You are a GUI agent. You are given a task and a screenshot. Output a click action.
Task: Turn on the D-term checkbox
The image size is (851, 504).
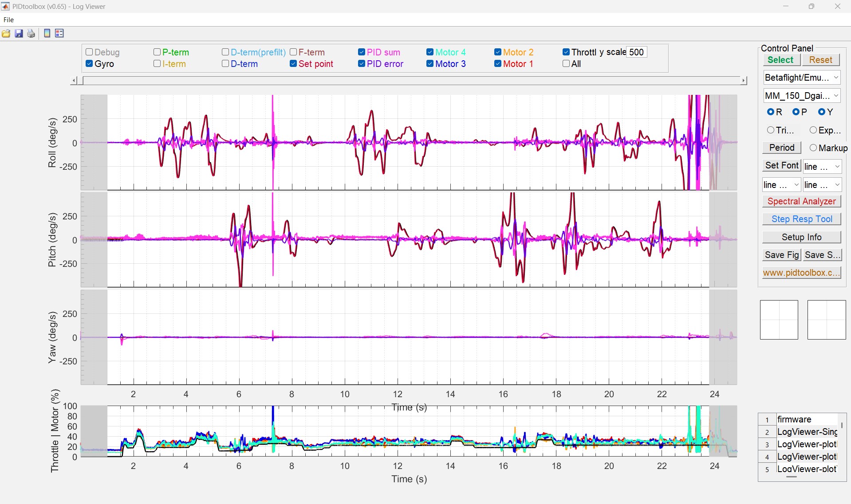click(225, 64)
